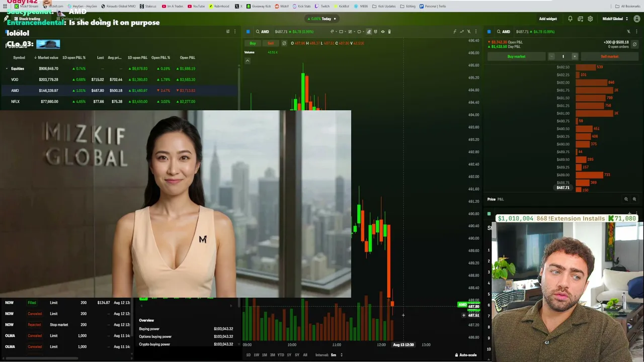644x362 pixels.
Task: Select the NFLX position row
Action: (x=119, y=102)
